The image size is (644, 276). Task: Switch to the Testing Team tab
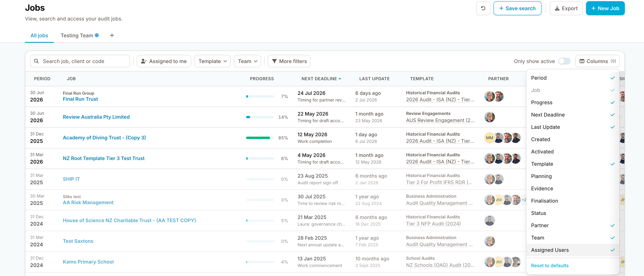(x=79, y=36)
